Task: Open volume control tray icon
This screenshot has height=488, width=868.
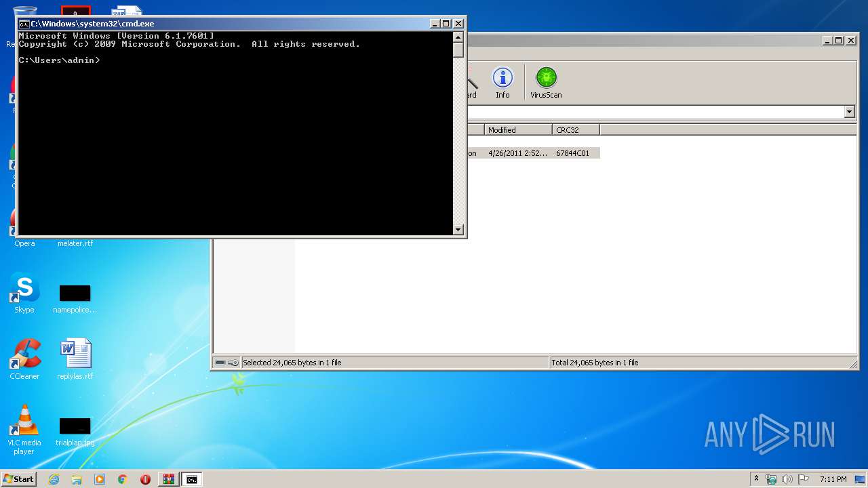Action: [x=787, y=479]
